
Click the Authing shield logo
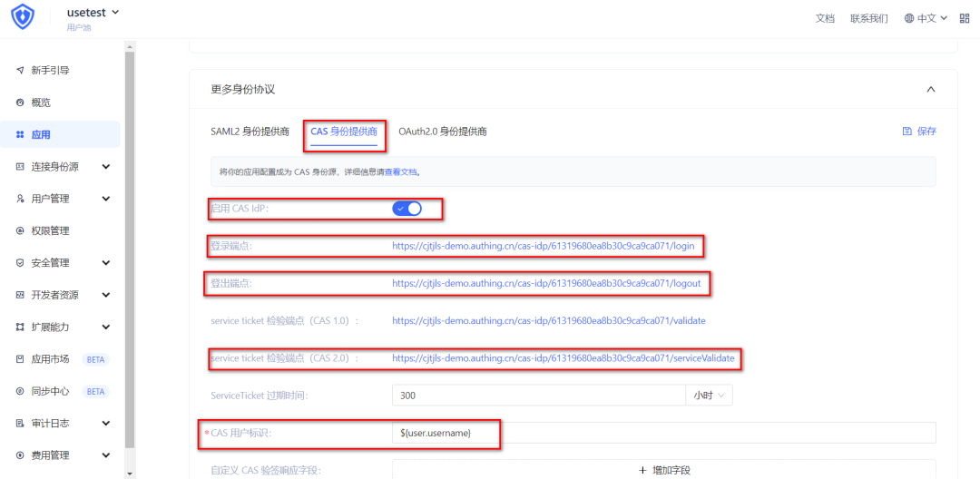[23, 18]
